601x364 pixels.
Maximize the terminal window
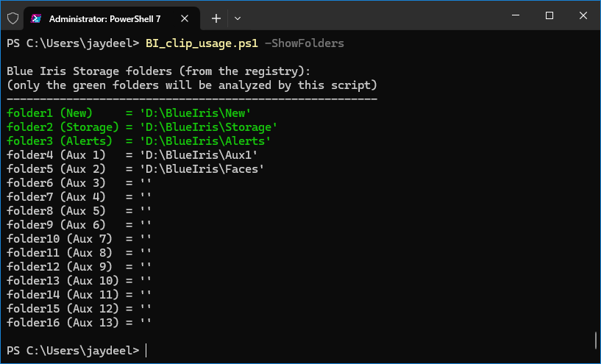coord(550,15)
